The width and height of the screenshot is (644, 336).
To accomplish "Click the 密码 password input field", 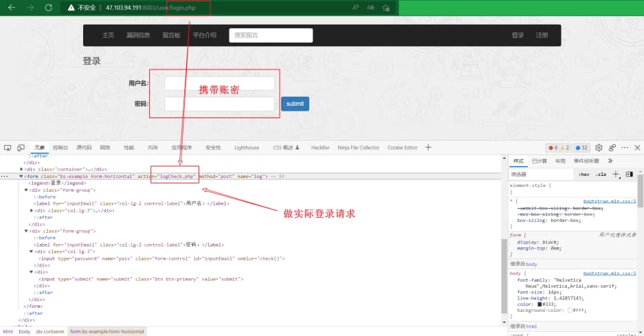I will [x=219, y=104].
